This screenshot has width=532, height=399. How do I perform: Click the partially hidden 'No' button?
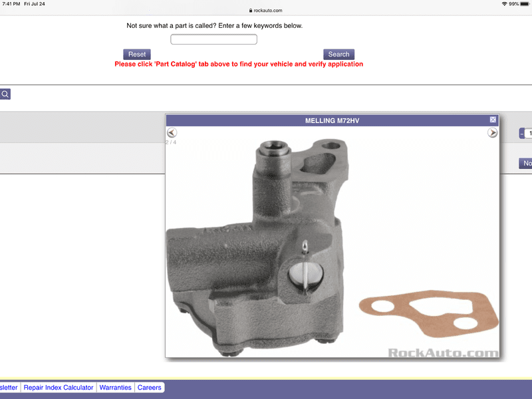point(526,164)
